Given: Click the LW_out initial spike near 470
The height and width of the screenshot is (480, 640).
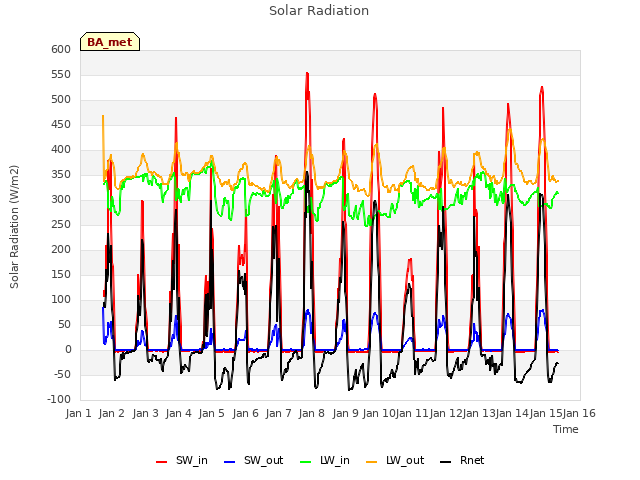Looking at the screenshot, I should click(x=103, y=116).
